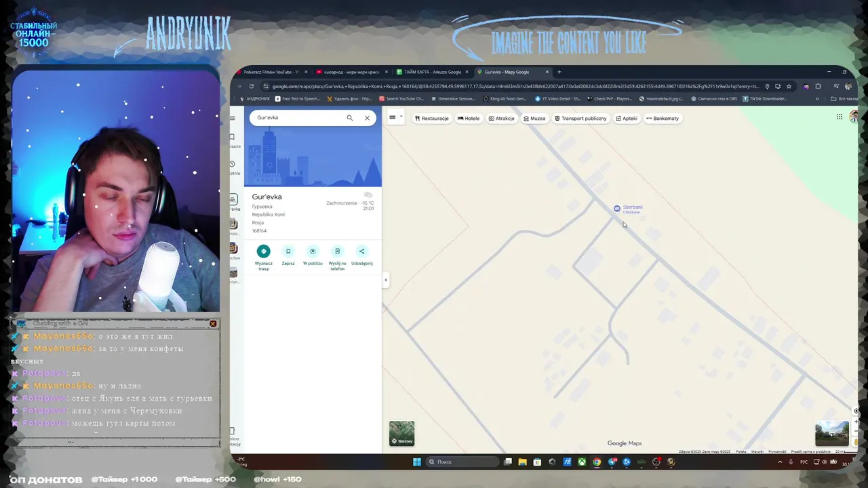Select the Transport publiczny category chip
The width and height of the screenshot is (868, 488).
(580, 118)
